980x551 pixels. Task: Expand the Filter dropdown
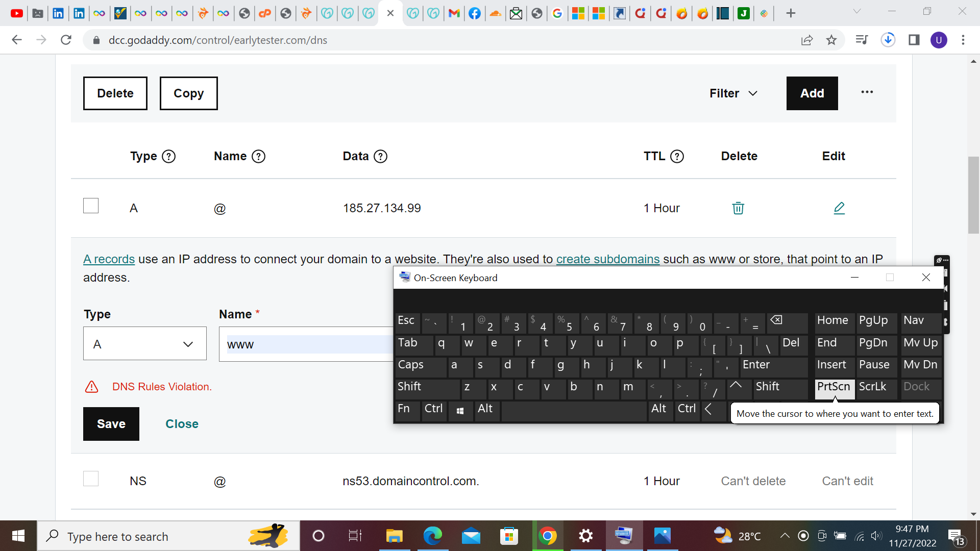pyautogui.click(x=733, y=93)
